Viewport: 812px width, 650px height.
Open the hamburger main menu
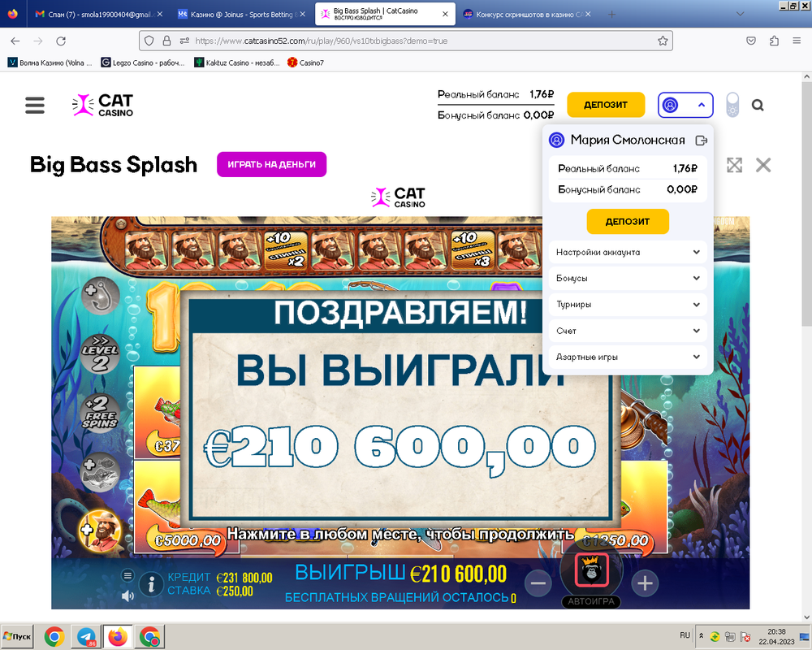coord(35,105)
